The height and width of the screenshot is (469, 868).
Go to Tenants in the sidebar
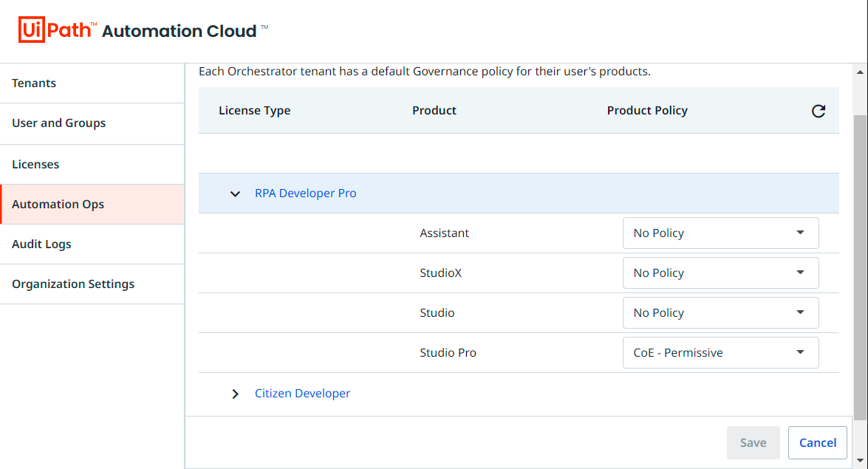pyautogui.click(x=92, y=83)
